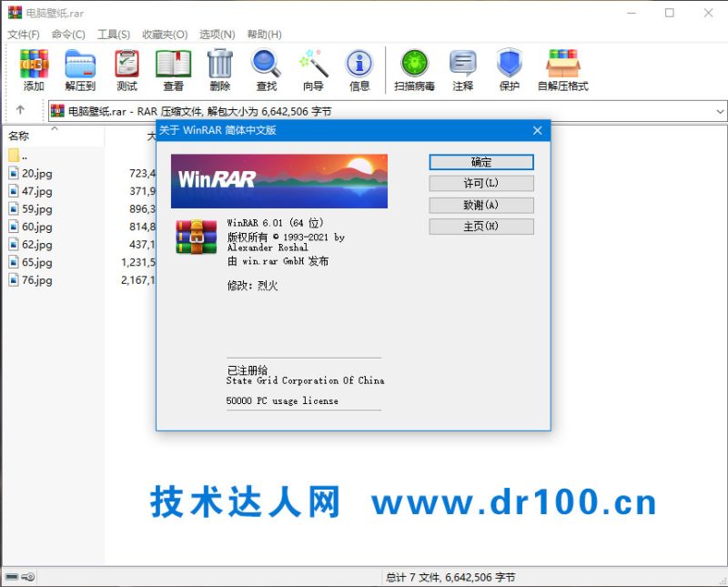Click the archive path address field

coord(388,111)
